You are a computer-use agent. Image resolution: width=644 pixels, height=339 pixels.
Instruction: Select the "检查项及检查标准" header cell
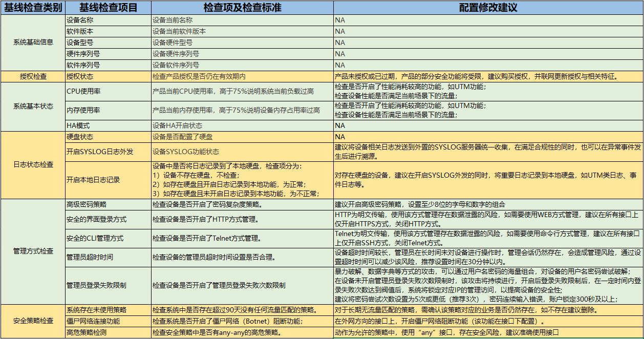pos(242,8)
